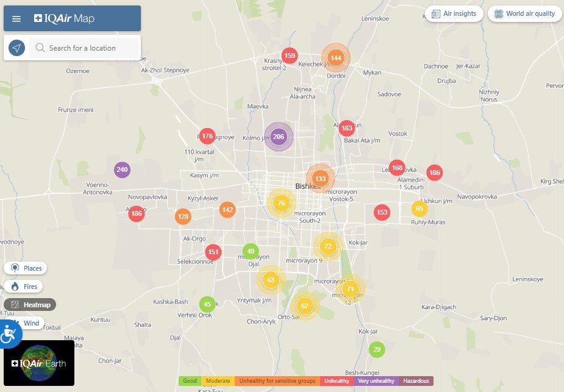Open Air insights panel

(454, 14)
